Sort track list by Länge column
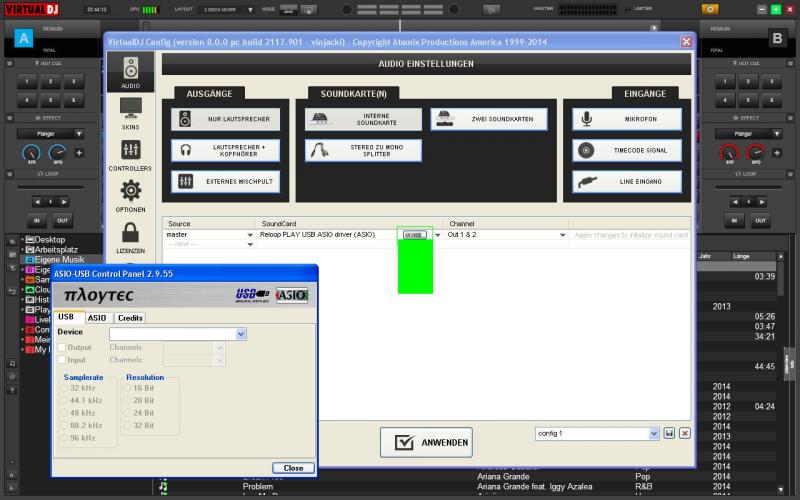 (741, 256)
